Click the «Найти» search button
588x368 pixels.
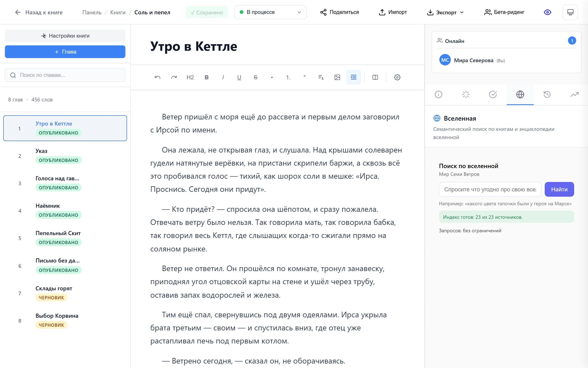[559, 189]
